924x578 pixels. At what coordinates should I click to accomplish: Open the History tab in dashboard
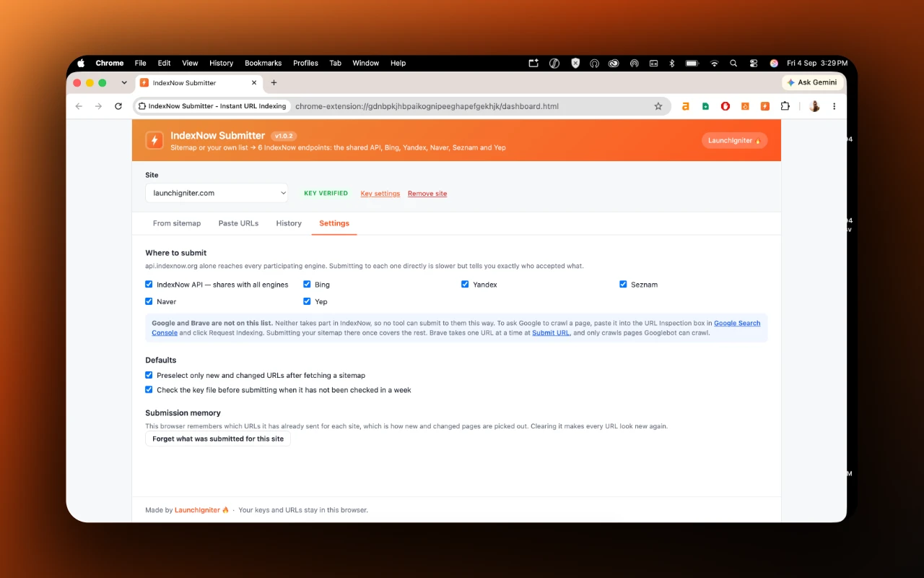tap(289, 223)
